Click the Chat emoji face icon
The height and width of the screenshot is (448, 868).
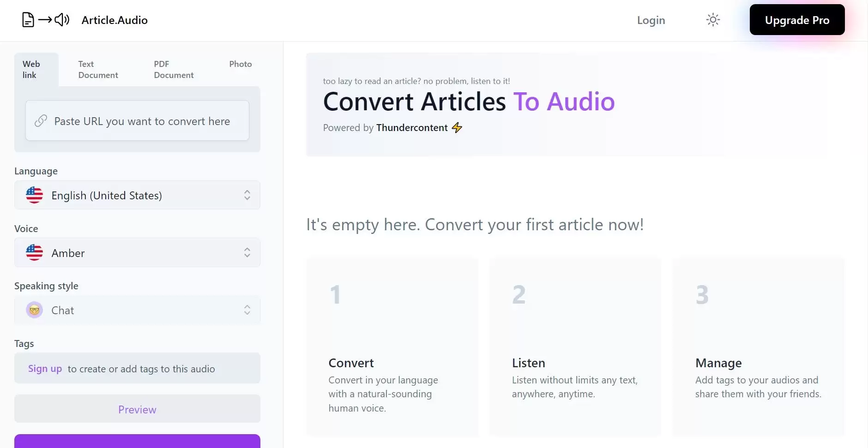click(35, 310)
